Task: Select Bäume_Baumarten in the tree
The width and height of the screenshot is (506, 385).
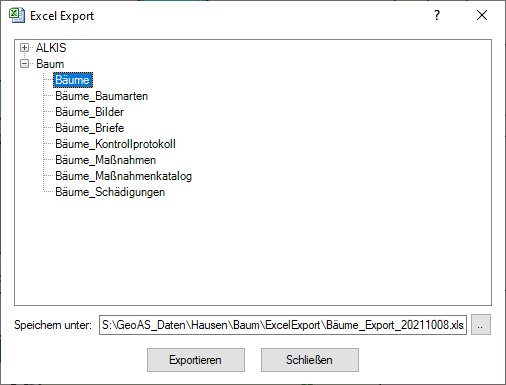Action: pos(101,96)
